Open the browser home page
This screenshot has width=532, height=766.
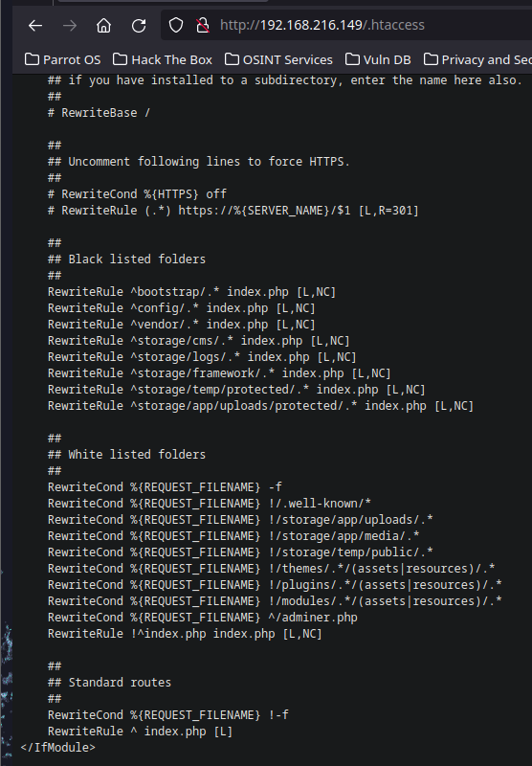point(103,26)
